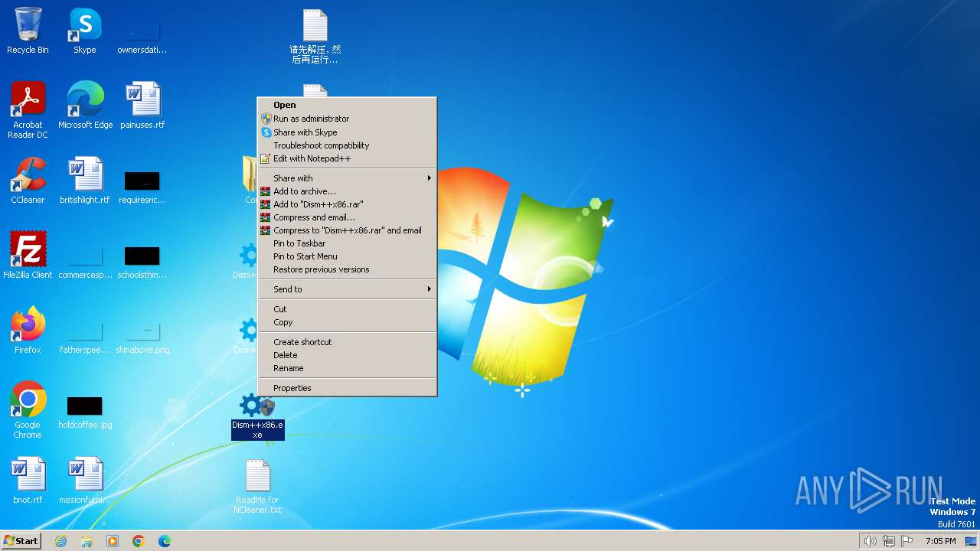Select the missionfurni... rtf document
980x551 pixels.
pos(85,481)
